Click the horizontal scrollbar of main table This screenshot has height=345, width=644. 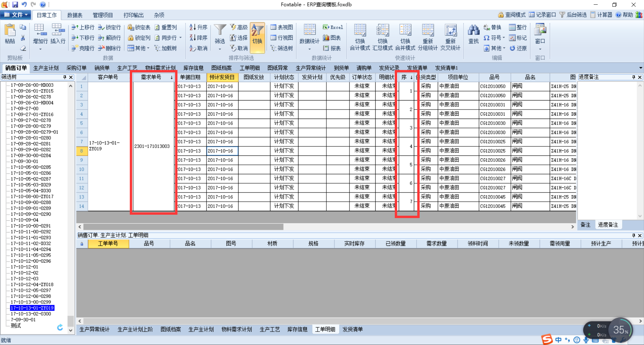click(x=183, y=227)
